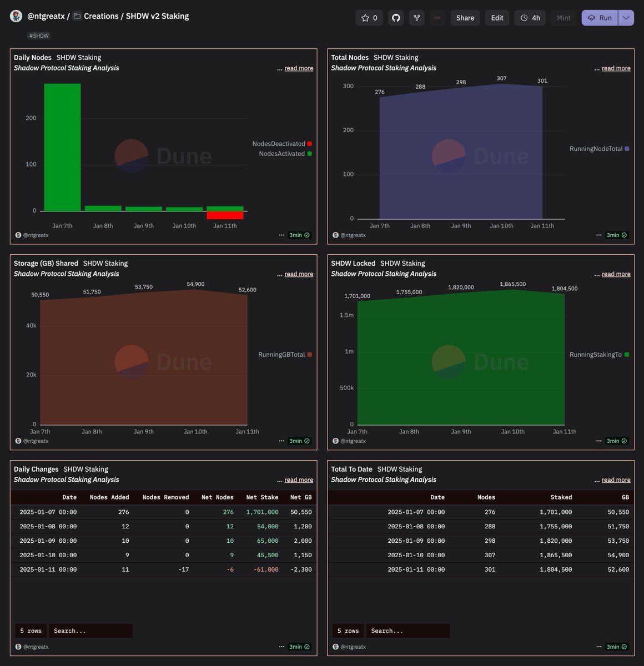Open the footer three-dot menu of SHDW Locked
Screen dimensions: 644x666
point(599,441)
